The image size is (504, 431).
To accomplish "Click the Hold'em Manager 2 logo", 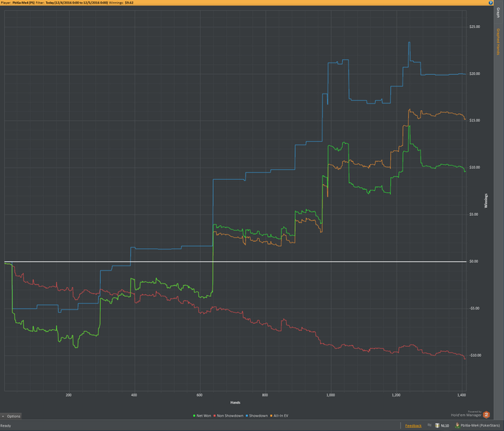I will (x=486, y=414).
